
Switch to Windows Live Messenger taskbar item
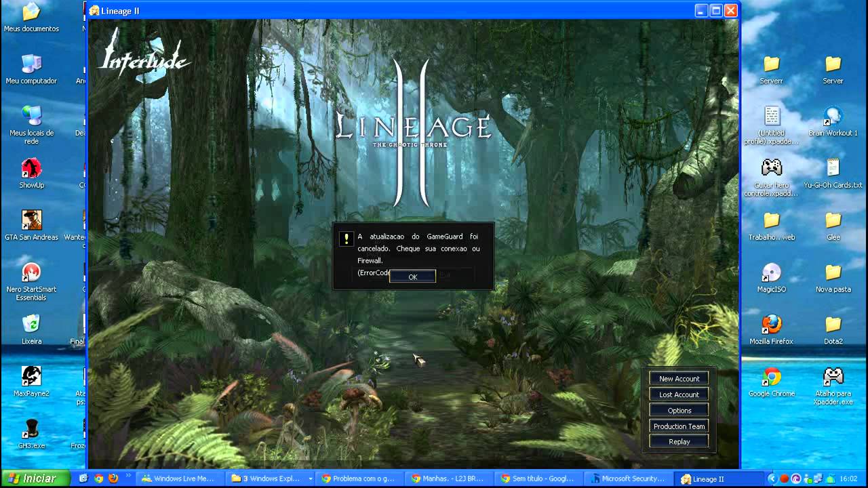(178, 479)
